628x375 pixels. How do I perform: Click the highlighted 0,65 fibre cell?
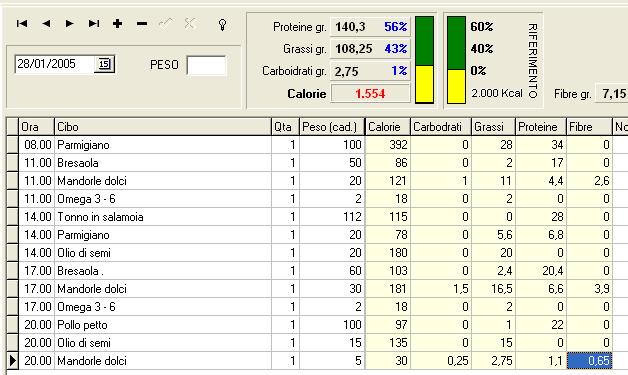pyautogui.click(x=589, y=361)
